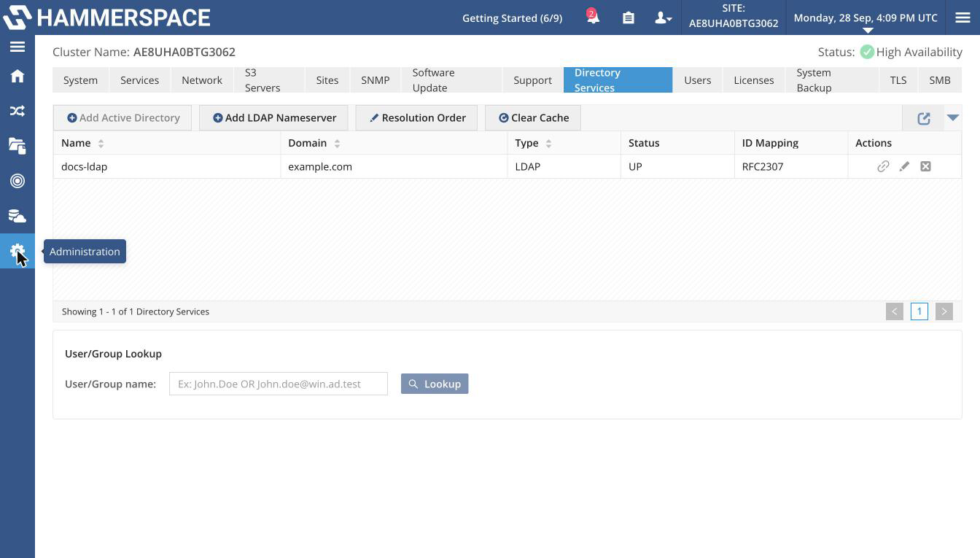Open the cloud storage sidebar icon
Image resolution: width=980 pixels, height=558 pixels.
17,216
